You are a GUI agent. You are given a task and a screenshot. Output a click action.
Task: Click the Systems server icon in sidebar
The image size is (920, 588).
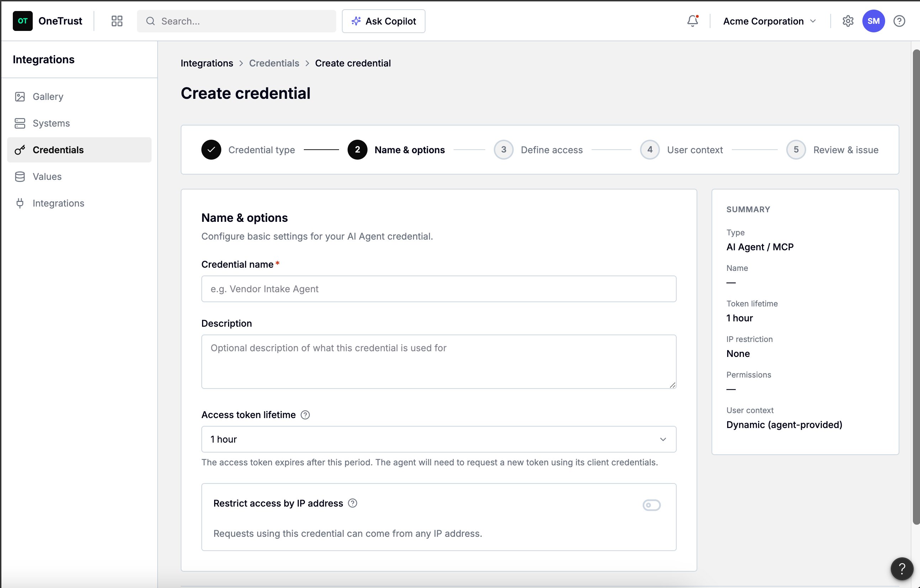(20, 123)
